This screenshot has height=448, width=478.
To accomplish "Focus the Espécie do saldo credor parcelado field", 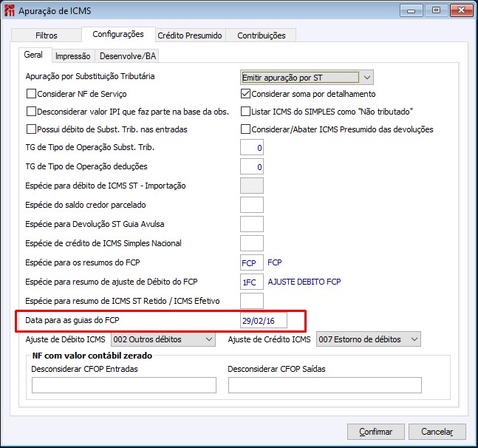I will point(252,205).
